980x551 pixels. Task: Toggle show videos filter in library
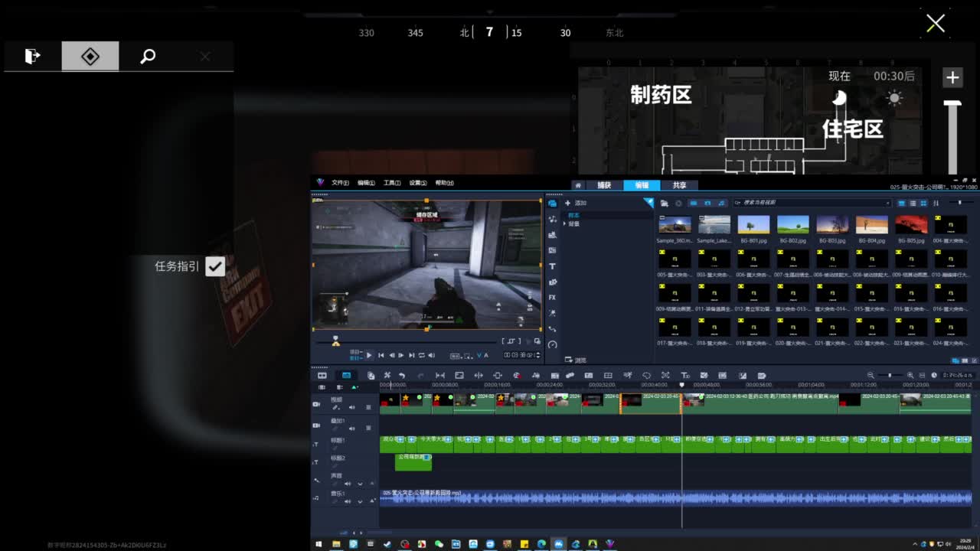tap(694, 203)
